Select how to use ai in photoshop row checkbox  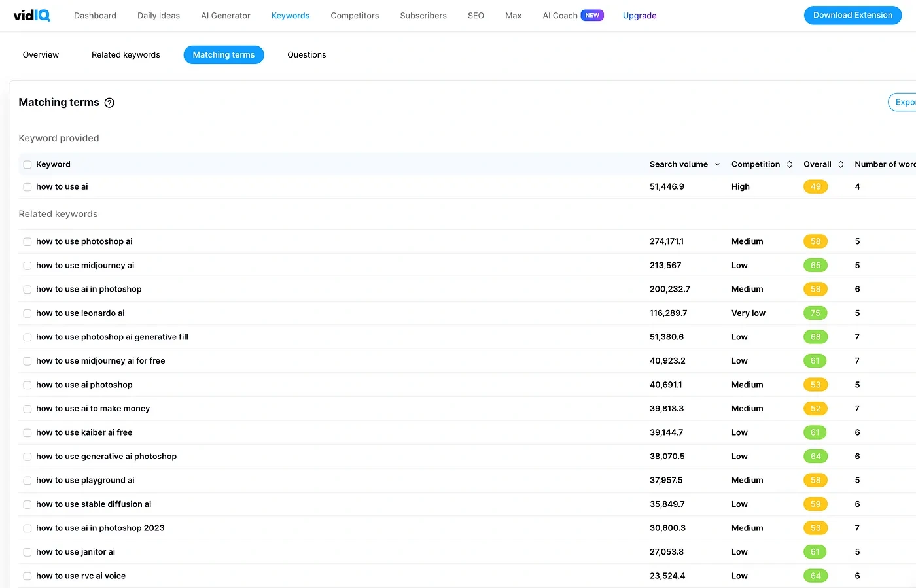27,290
